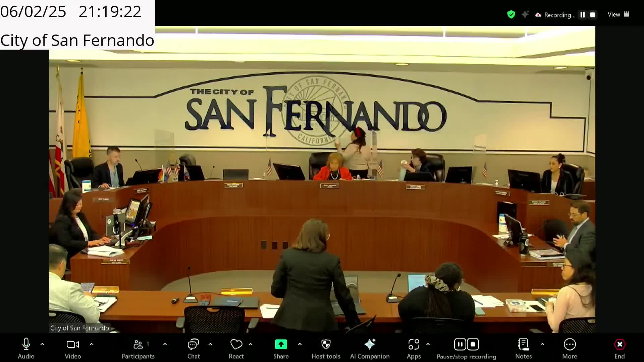Open the Participants panel
This screenshot has width=644, height=362.
tap(138, 345)
